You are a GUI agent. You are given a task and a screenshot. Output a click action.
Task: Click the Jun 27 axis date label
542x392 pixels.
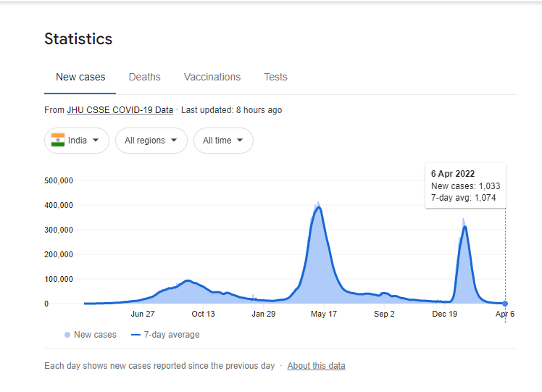(143, 314)
